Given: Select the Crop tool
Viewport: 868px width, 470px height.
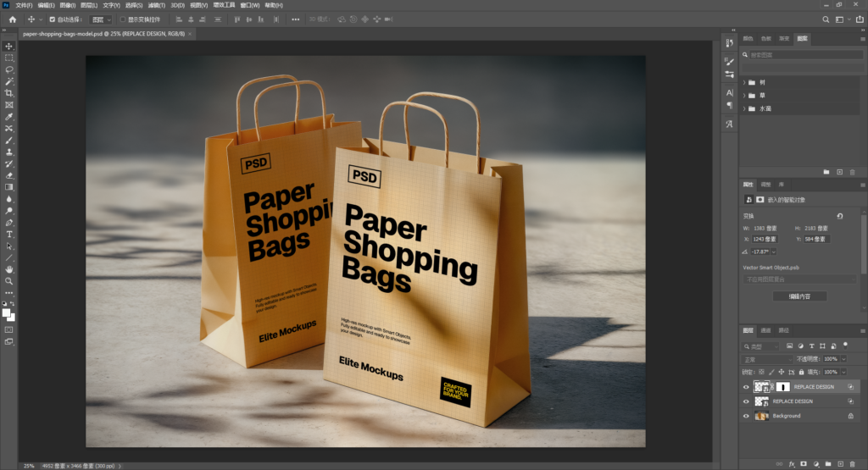Looking at the screenshot, I should tap(8, 93).
